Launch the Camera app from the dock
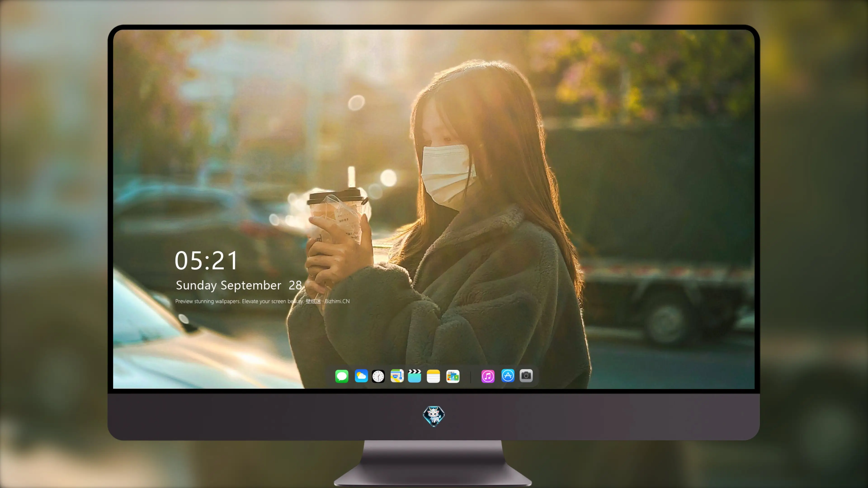This screenshot has width=868, height=488. (x=526, y=375)
